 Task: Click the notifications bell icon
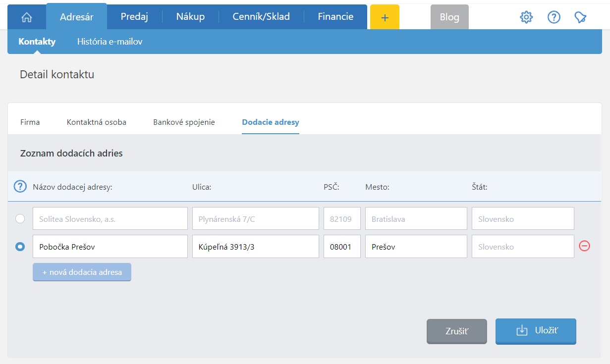(580, 17)
